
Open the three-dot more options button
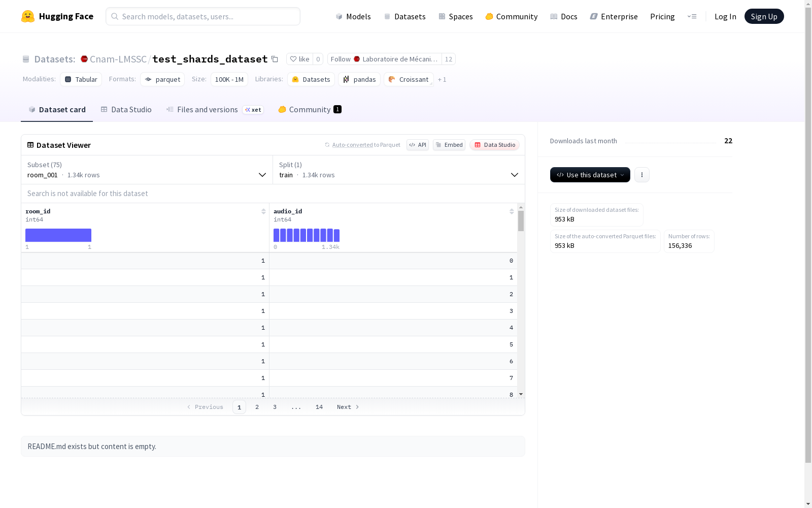(x=642, y=175)
